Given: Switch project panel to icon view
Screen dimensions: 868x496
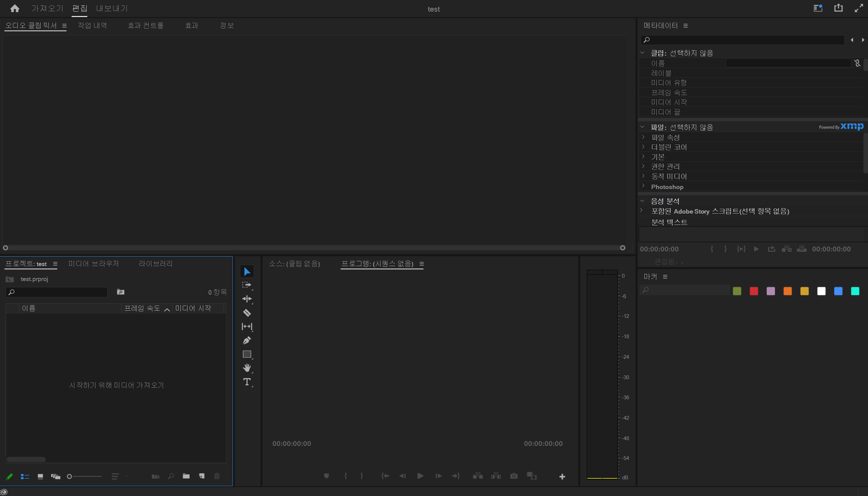Looking at the screenshot, I should click(x=40, y=477).
